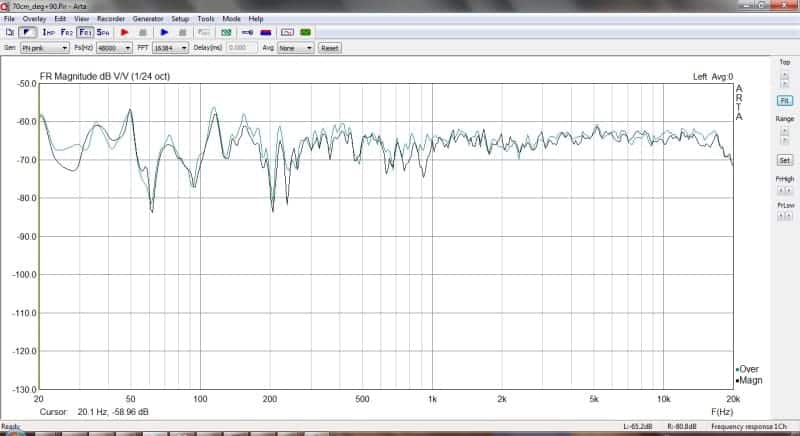This screenshot has width=800, height=436.
Task: Decrease Range with its lower arrow
Action: [785, 140]
